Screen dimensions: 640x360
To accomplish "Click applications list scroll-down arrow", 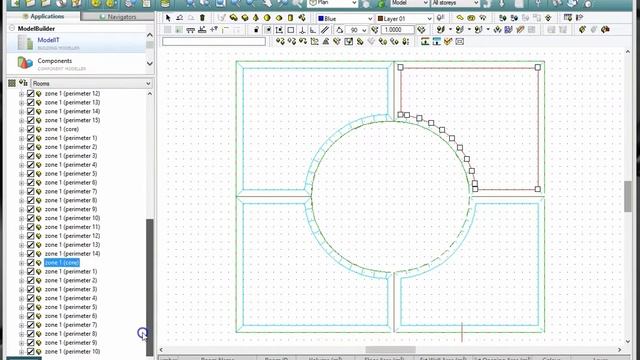I will (x=150, y=64).
